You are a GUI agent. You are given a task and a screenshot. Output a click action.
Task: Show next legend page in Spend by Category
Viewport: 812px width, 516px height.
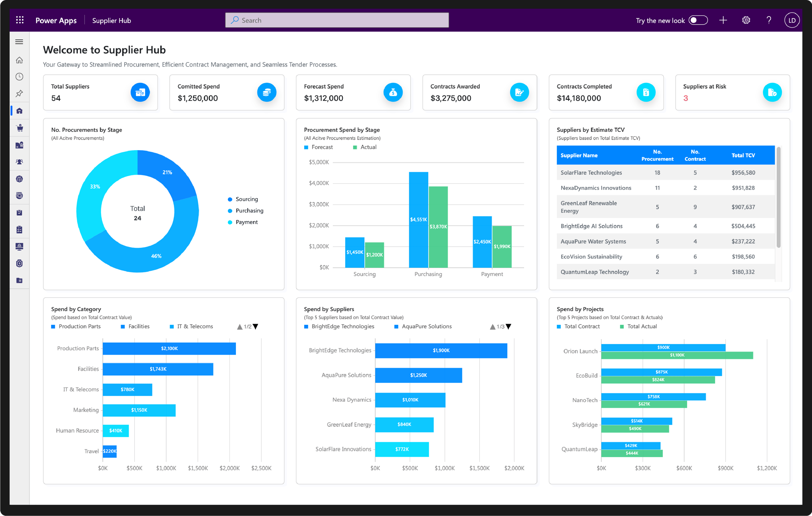256,327
